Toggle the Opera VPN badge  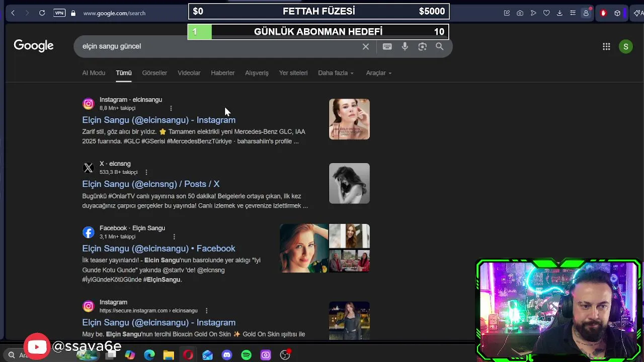(x=59, y=13)
